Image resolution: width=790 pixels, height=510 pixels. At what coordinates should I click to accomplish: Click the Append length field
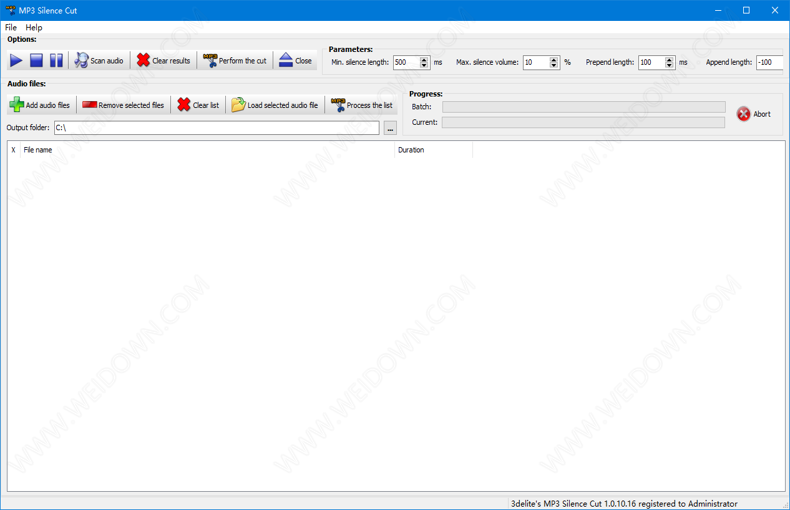[x=770, y=62]
